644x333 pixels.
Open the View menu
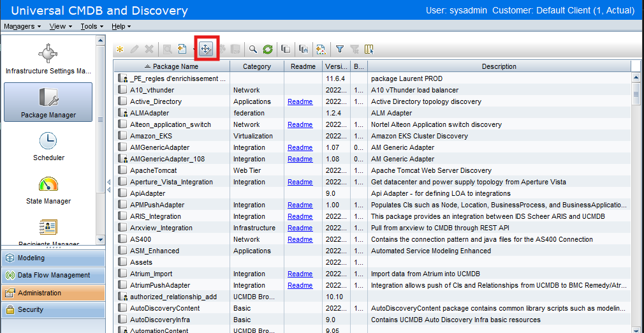click(61, 26)
